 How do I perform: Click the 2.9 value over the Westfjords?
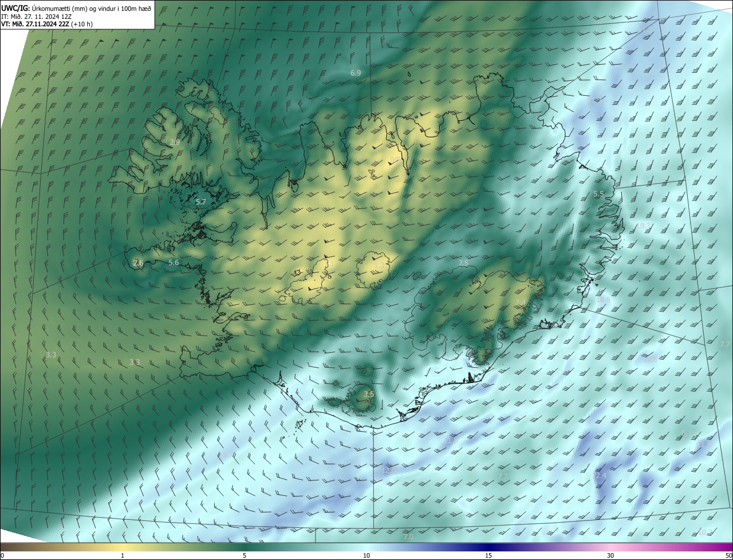coord(175,142)
